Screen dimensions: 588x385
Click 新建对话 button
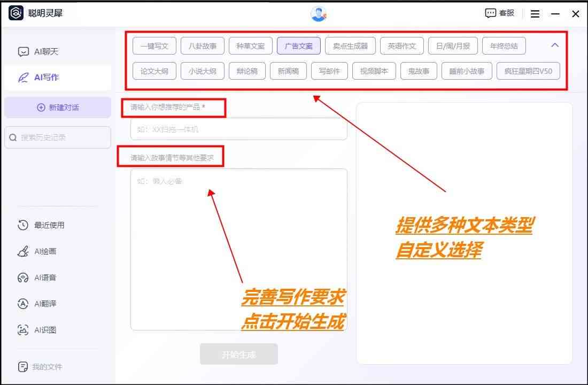coord(58,107)
